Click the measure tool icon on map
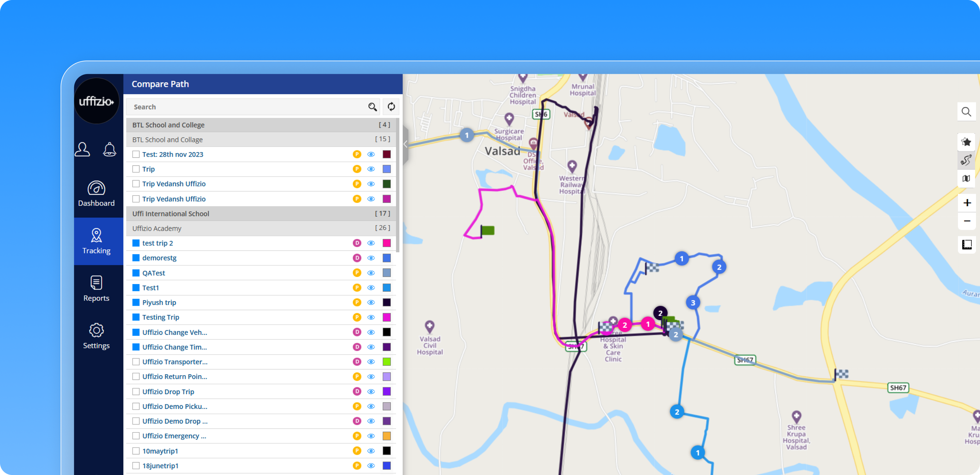The width and height of the screenshot is (980, 475). (967, 245)
